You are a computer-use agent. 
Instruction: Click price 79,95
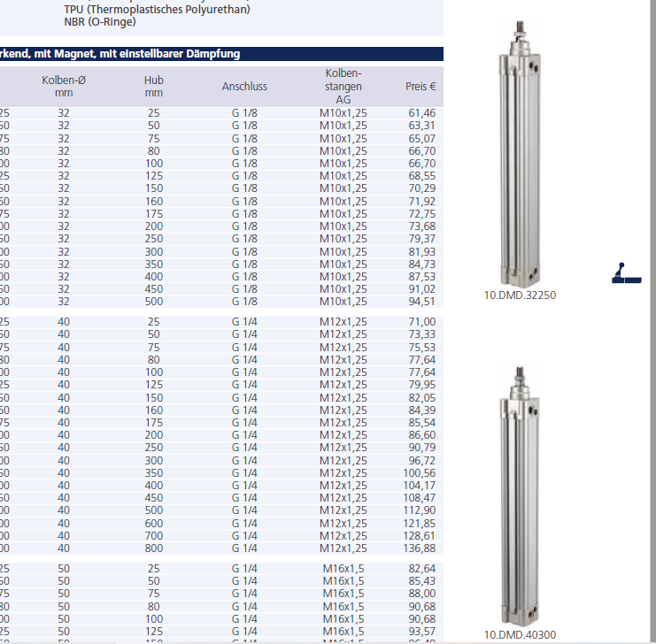[x=421, y=385]
